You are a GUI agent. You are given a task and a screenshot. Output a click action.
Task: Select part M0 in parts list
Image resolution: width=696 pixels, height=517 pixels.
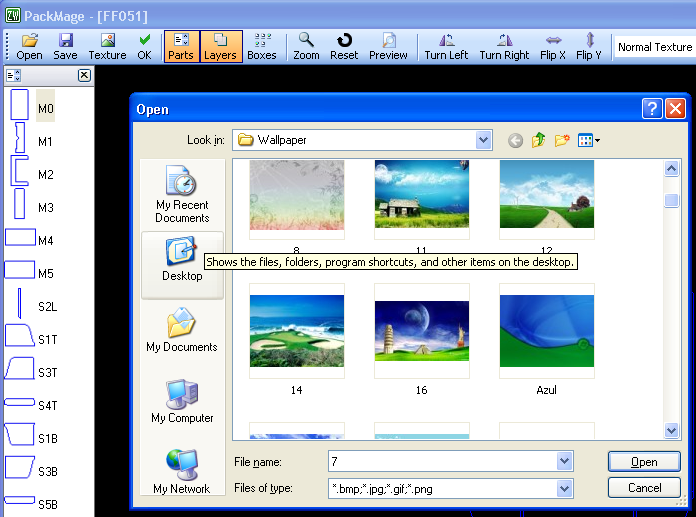click(x=32, y=106)
